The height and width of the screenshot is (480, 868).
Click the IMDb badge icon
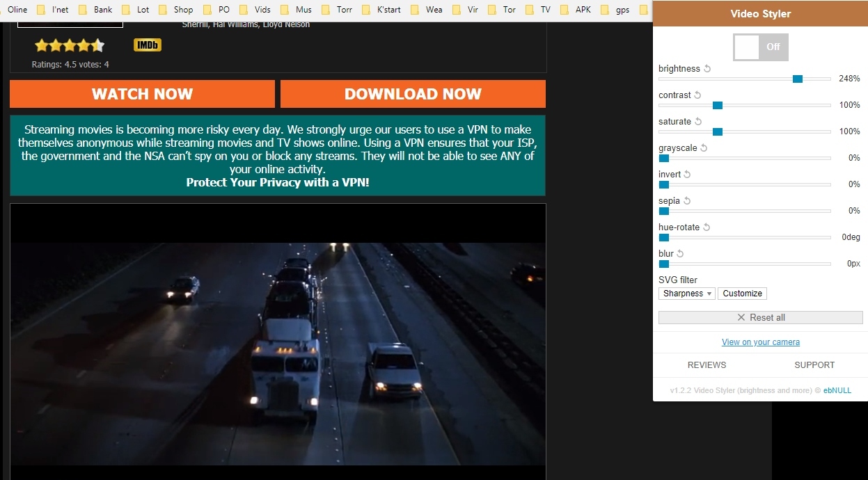pyautogui.click(x=147, y=45)
